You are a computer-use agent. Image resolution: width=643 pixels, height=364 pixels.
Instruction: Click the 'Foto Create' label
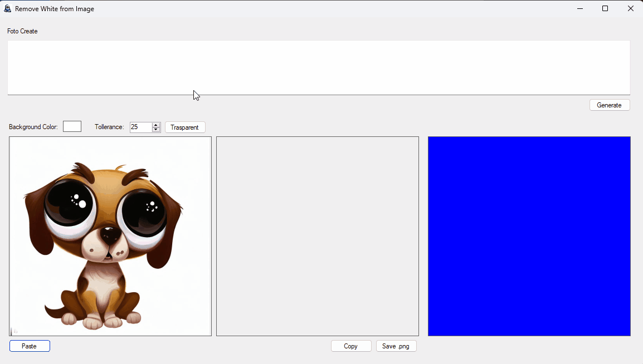pyautogui.click(x=22, y=31)
